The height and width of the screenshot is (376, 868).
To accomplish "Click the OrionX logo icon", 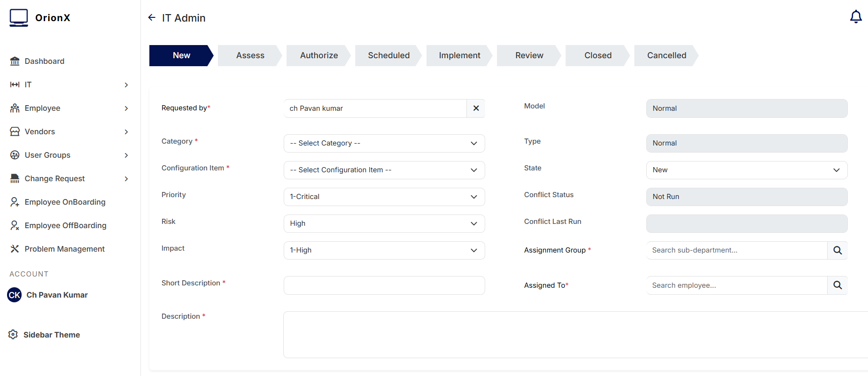I will click(19, 18).
